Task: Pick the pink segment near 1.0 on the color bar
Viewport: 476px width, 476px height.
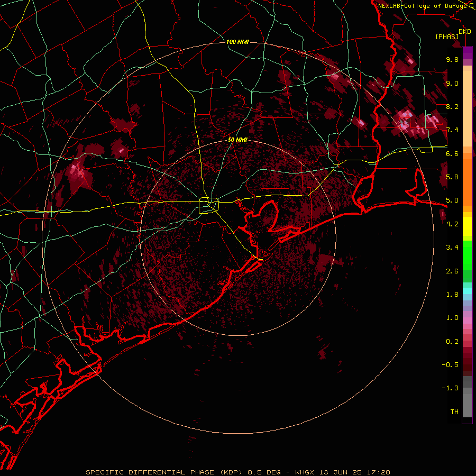Action: 467,321
